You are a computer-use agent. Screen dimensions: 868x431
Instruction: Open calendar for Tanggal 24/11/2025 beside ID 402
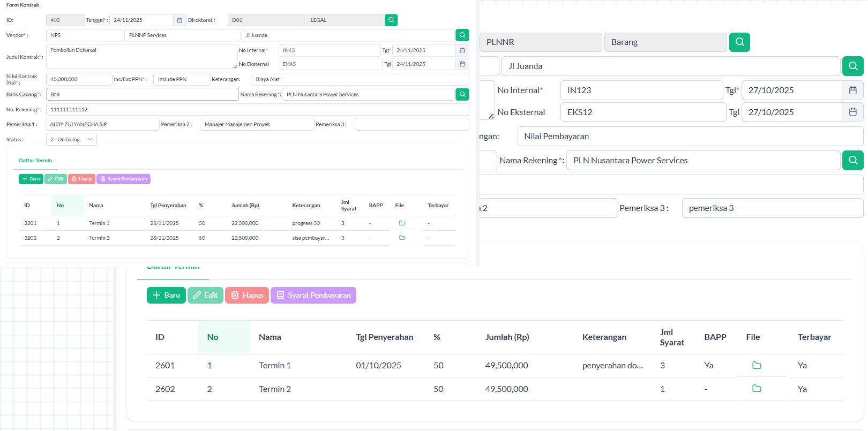(x=179, y=20)
